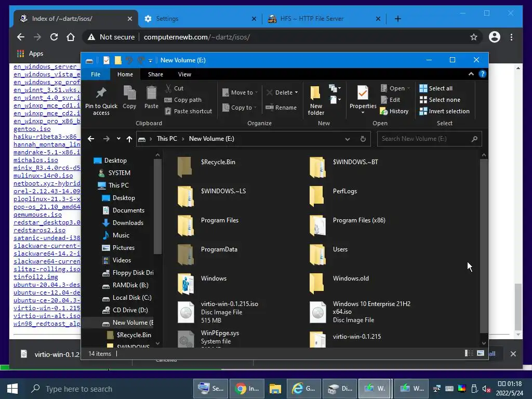Click Copy path in Clipboard group
532x399 pixels.
tap(183, 100)
